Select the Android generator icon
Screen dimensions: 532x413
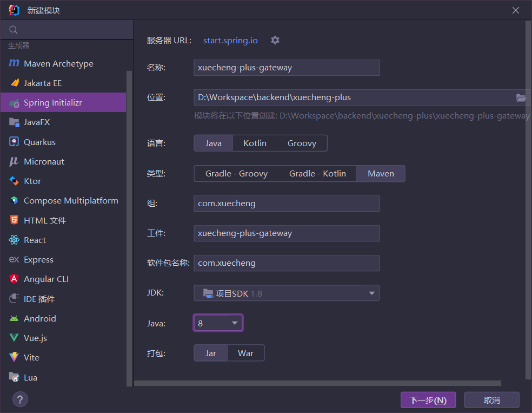14,318
